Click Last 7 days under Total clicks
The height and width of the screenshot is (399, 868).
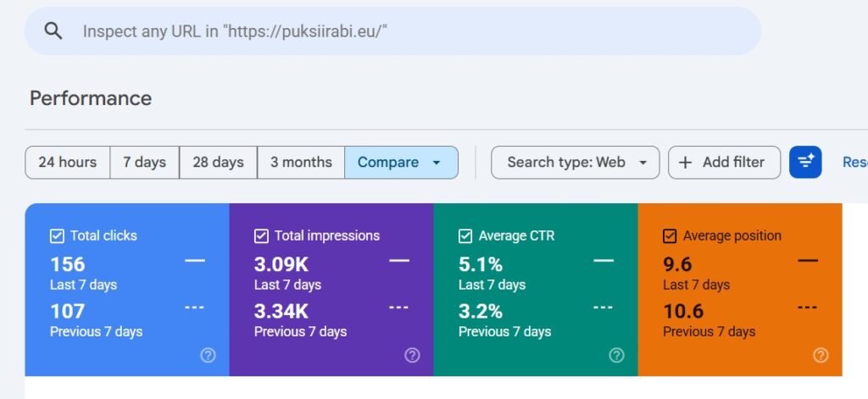(x=84, y=285)
